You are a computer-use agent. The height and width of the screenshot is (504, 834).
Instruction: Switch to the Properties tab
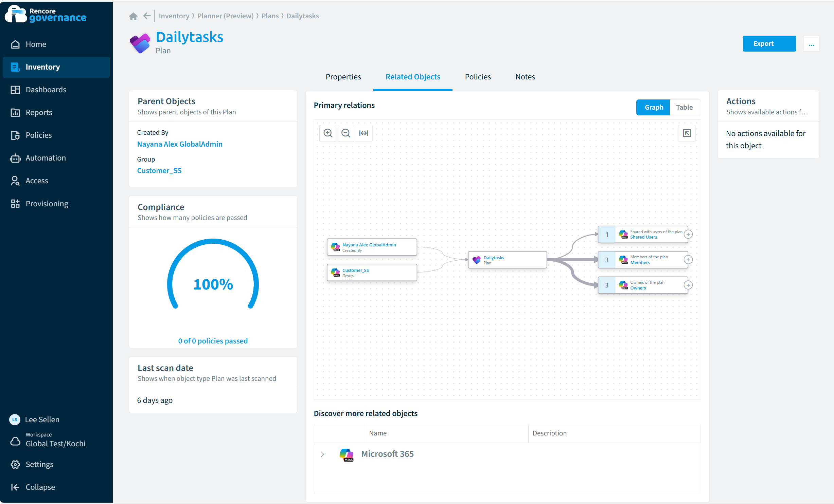(x=343, y=77)
